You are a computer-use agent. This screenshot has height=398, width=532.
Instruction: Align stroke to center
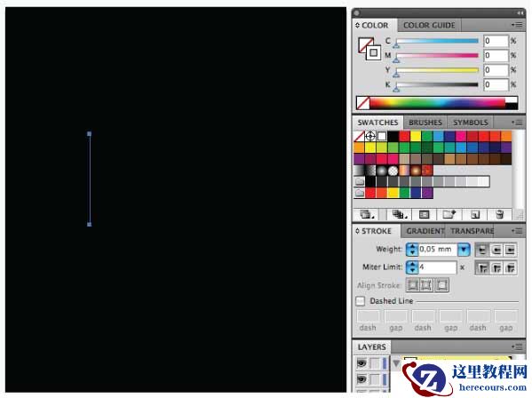[413, 285]
